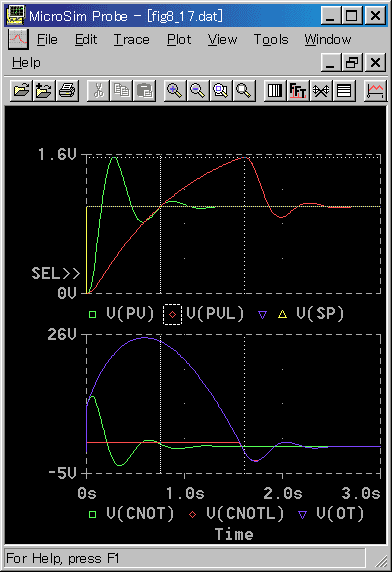Print using the printer toolbar icon

coord(67,90)
